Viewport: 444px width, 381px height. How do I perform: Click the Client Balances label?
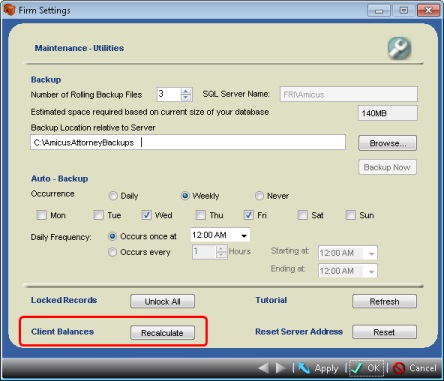[x=62, y=332]
